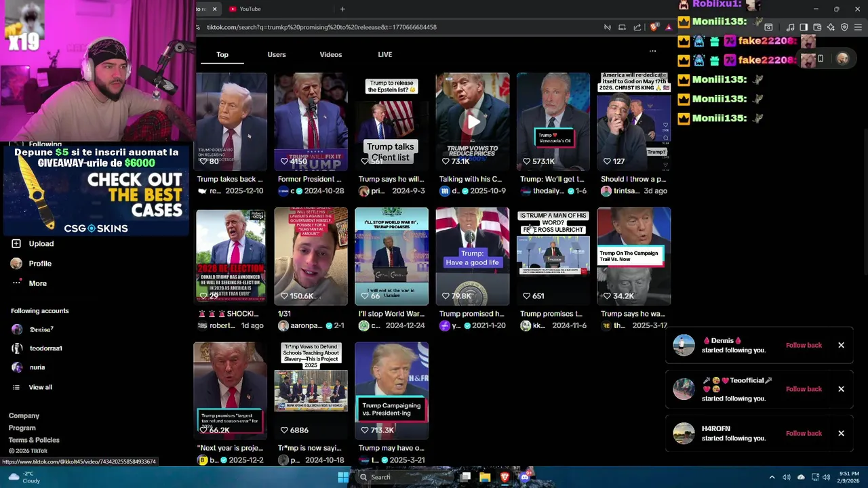Dismiss the Teoofficial follow notification
The height and width of the screenshot is (488, 868).
pos(841,389)
